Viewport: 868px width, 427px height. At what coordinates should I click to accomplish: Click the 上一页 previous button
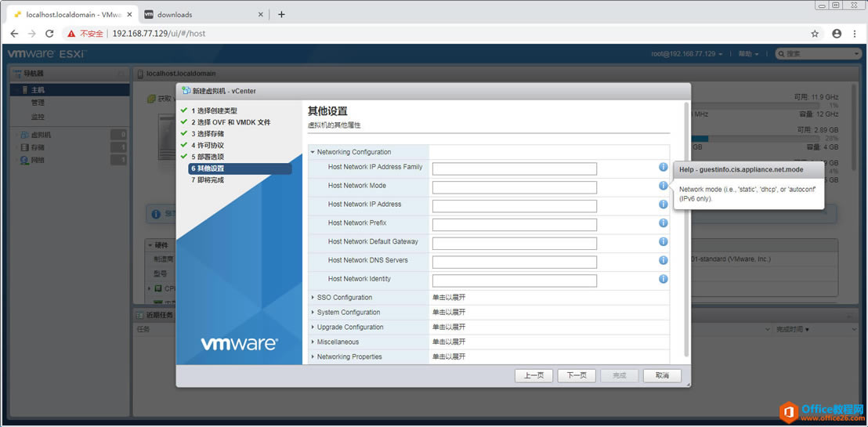[533, 375]
